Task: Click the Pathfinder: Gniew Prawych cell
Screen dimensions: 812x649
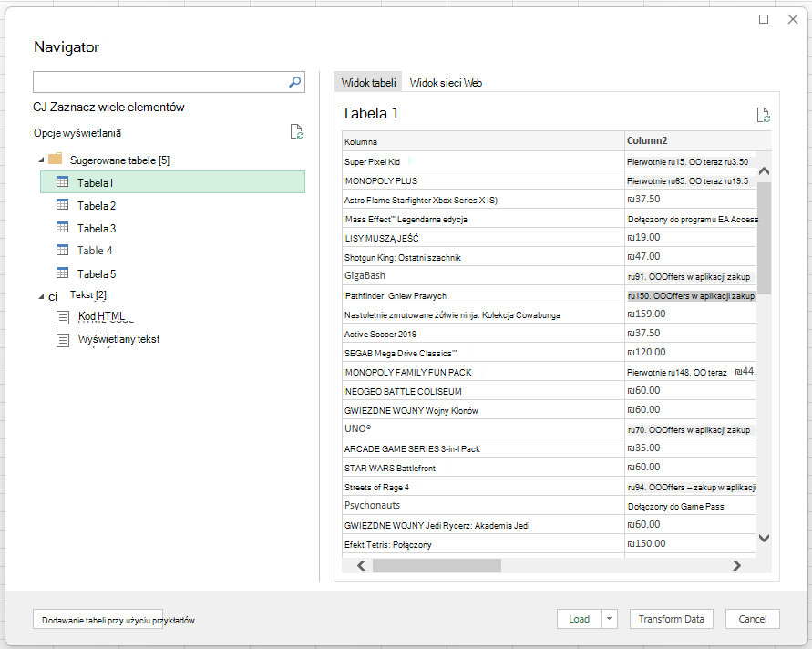Action: click(483, 295)
